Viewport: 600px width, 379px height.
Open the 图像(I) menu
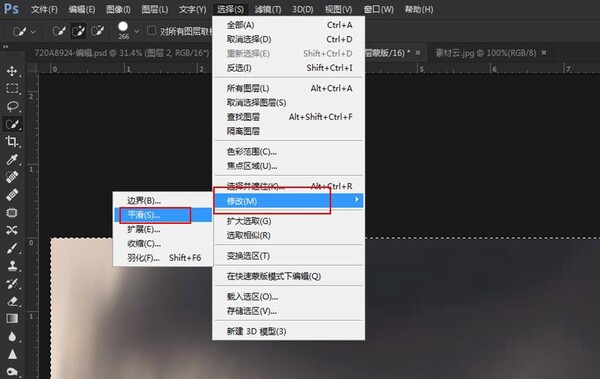(118, 9)
